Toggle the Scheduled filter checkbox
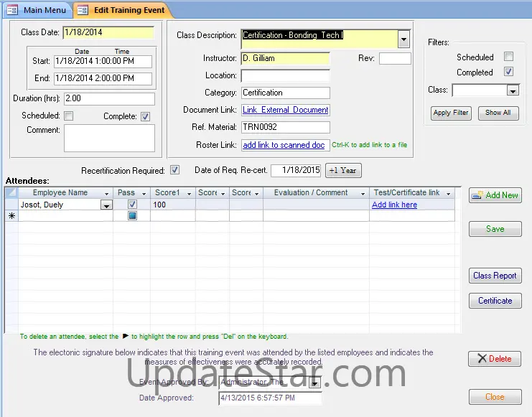Screen dimensions: 532x417 click(x=508, y=57)
